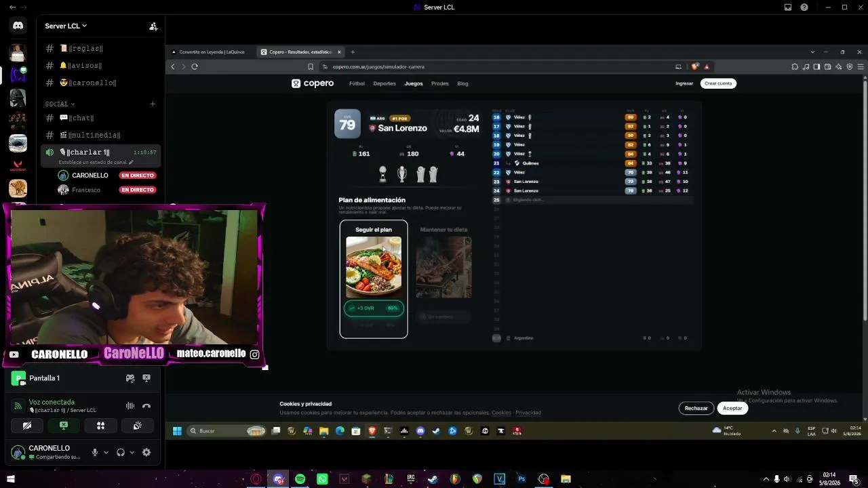Open Discord direct messages home icon
The width and height of the screenshot is (868, 488).
coord(18,26)
